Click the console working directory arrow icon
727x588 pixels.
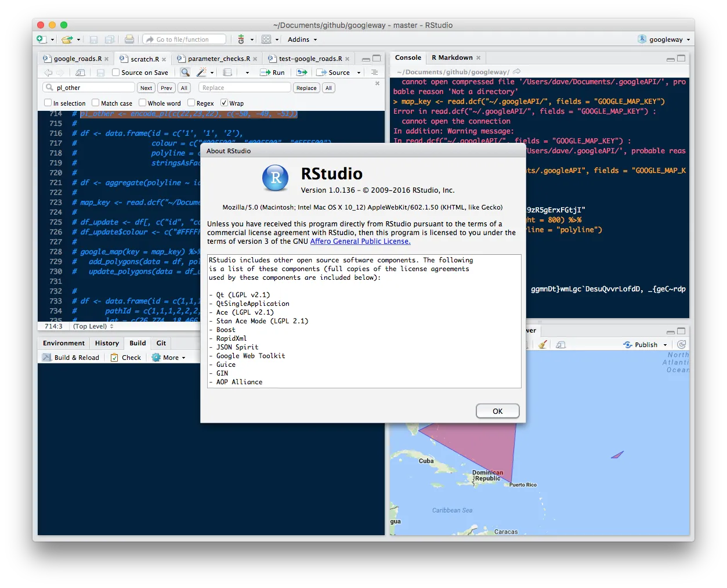tap(517, 72)
